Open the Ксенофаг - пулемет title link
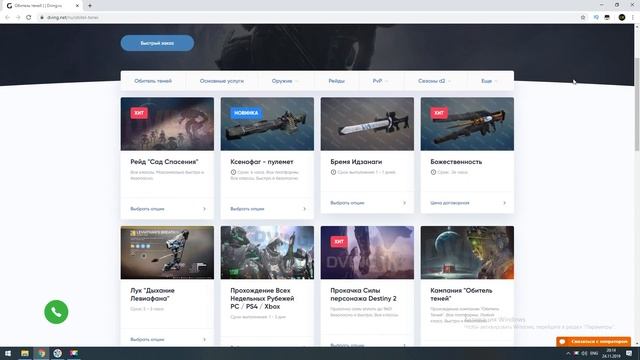Viewport: 640px width, 360px height. tap(262, 162)
